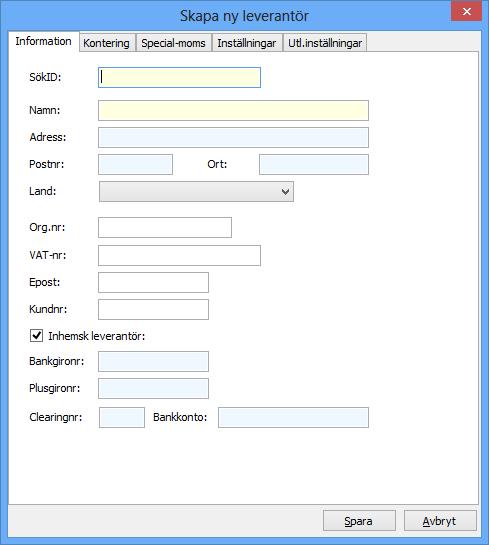Open the Land dropdown list
The image size is (489, 545).
[196, 192]
